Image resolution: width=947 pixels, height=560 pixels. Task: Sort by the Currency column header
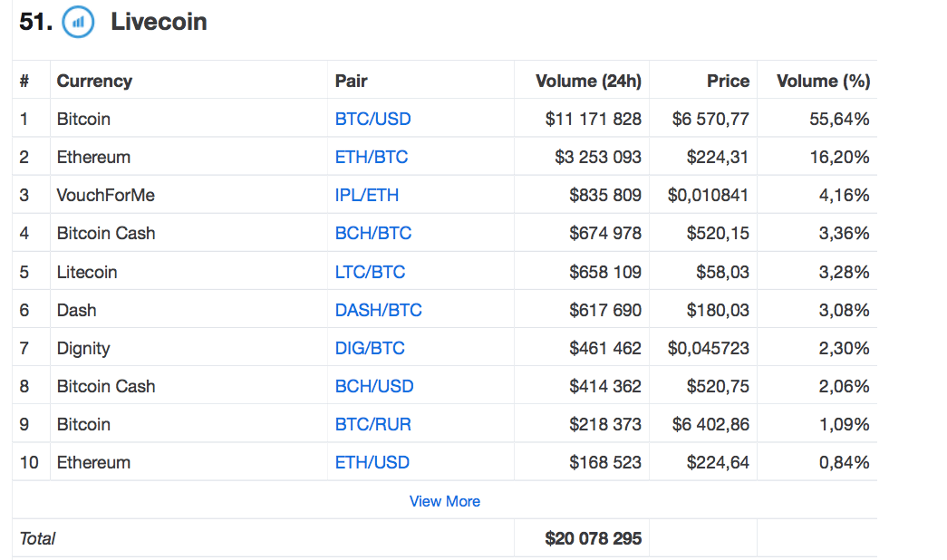coord(94,81)
